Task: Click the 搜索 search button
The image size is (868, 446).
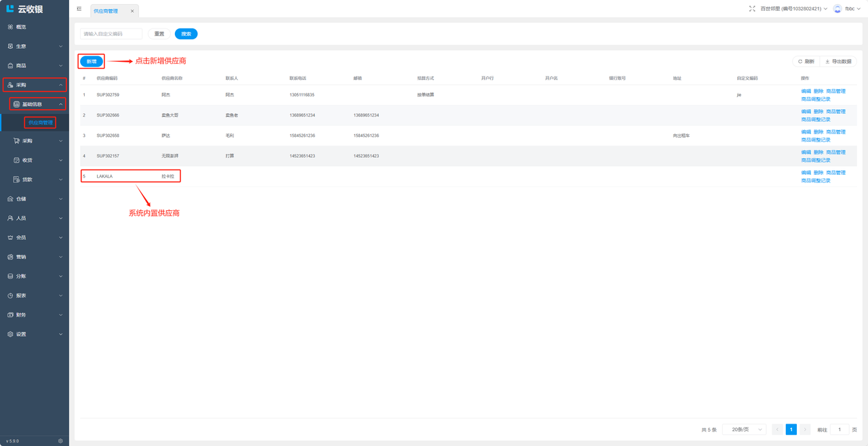Action: pyautogui.click(x=186, y=34)
